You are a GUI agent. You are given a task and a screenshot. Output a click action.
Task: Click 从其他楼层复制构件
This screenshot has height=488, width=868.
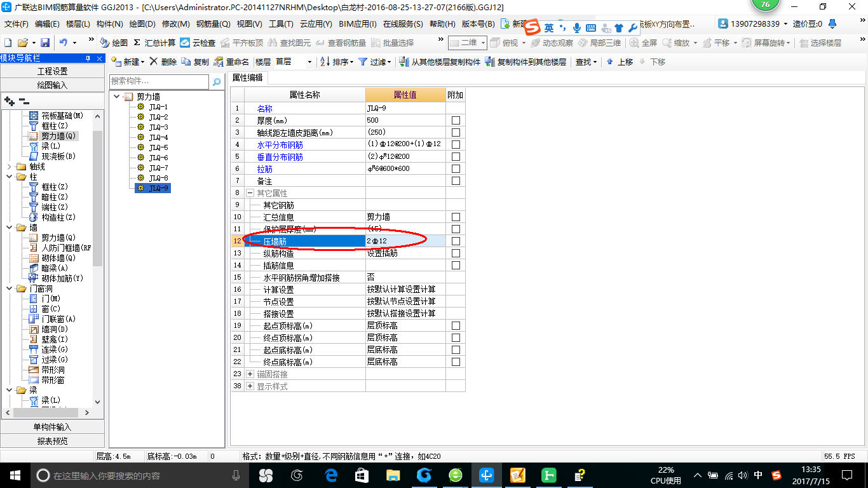pos(440,62)
